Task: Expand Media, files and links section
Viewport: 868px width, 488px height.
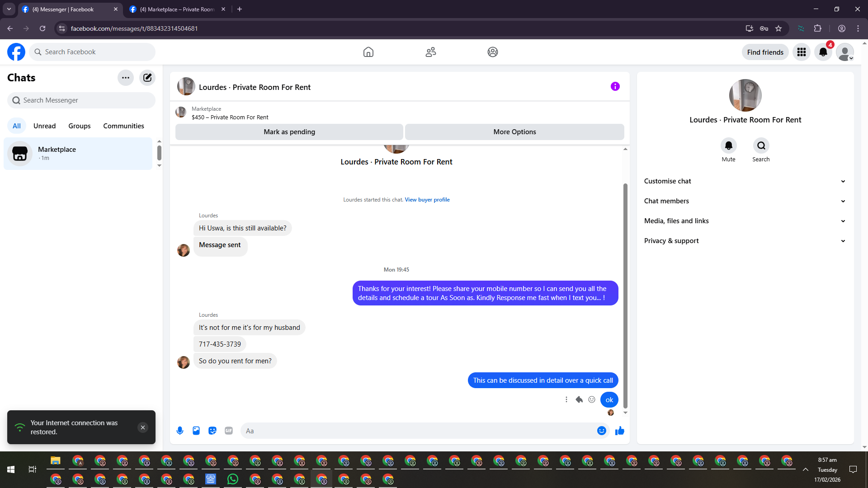Action: click(x=745, y=221)
